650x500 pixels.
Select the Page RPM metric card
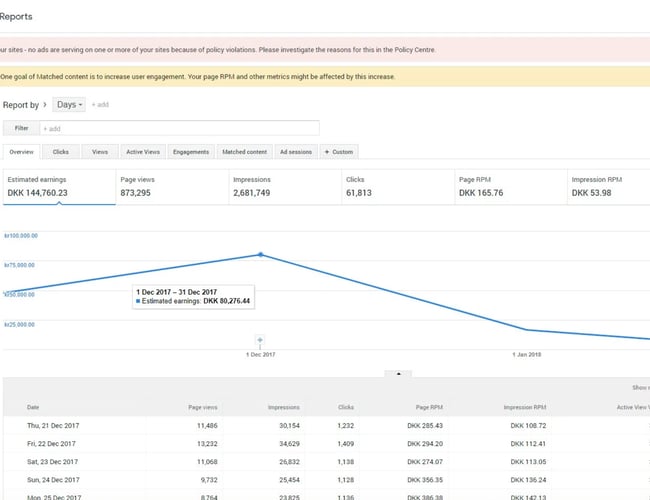(x=509, y=186)
